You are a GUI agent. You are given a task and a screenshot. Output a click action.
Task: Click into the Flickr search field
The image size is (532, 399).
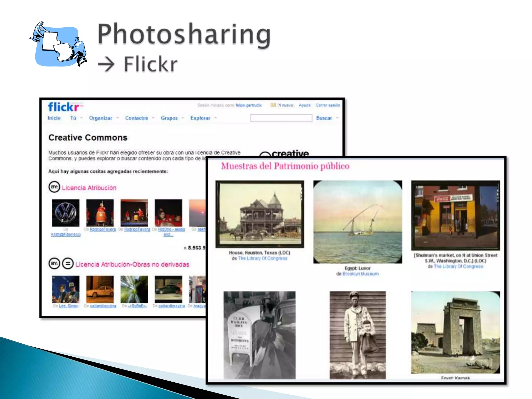pos(281,118)
